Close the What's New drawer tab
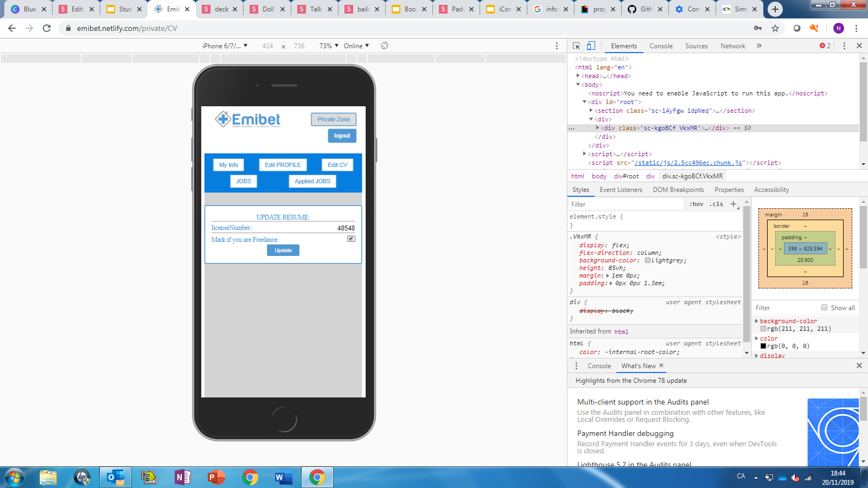 (x=661, y=365)
